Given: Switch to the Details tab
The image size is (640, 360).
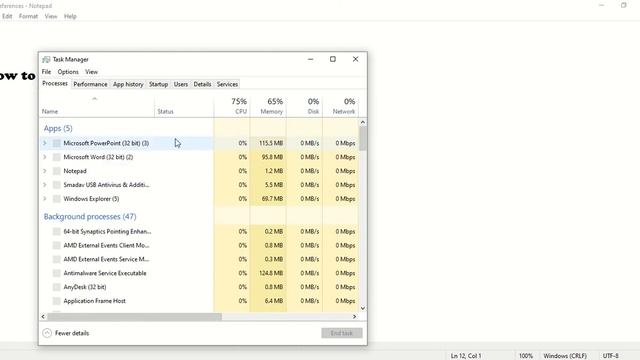Looking at the screenshot, I should pos(202,84).
